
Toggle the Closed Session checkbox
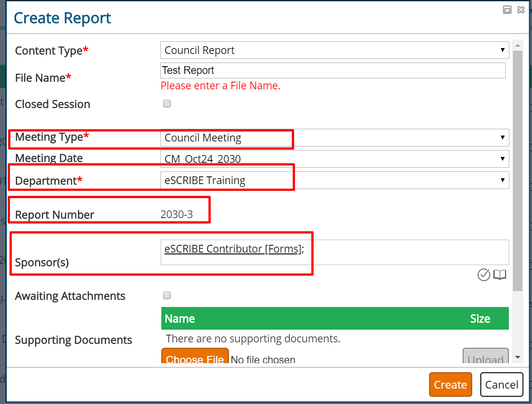(x=167, y=103)
